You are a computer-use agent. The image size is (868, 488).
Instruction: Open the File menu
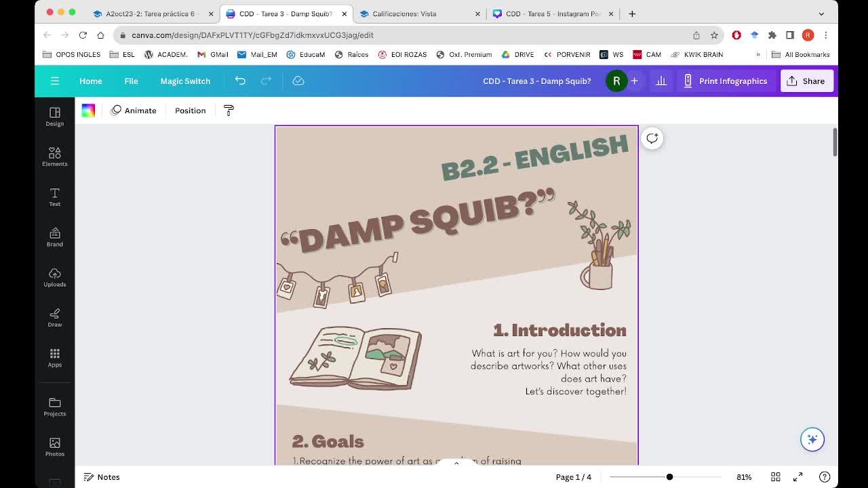point(131,81)
